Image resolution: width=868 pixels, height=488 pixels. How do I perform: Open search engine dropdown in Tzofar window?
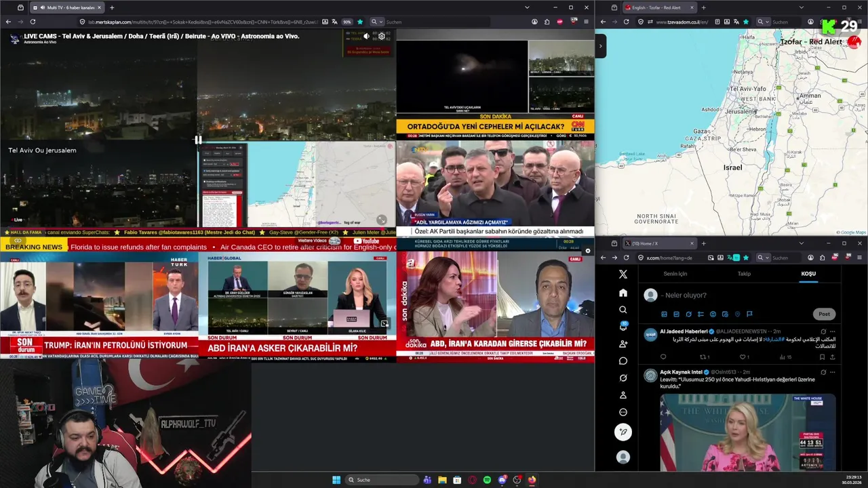[763, 22]
